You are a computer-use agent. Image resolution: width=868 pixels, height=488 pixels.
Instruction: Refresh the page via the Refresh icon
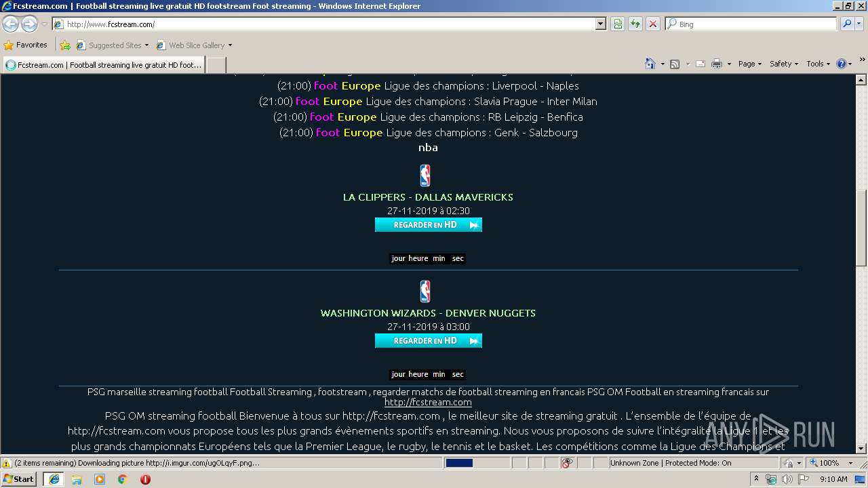pyautogui.click(x=635, y=24)
